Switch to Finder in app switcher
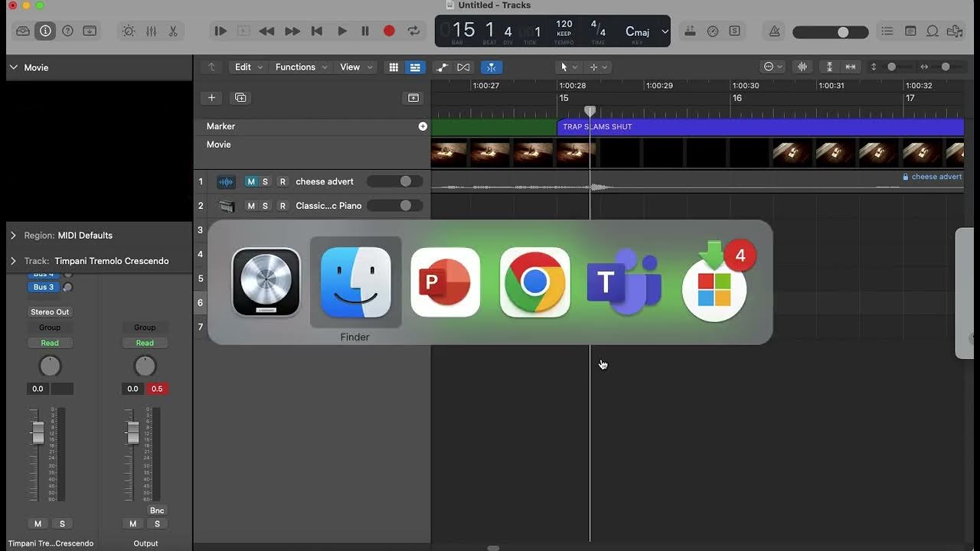This screenshot has height=551, width=980. (x=355, y=282)
